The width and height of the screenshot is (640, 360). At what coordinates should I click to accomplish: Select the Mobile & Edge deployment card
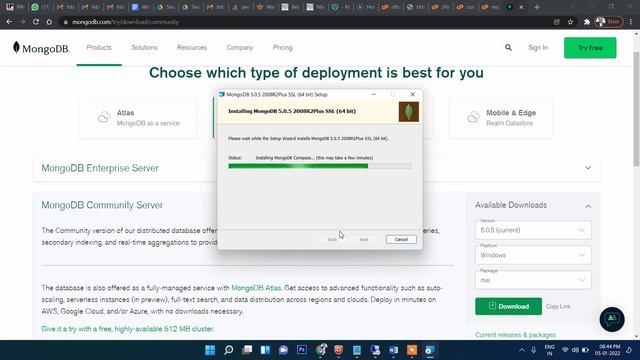501,118
